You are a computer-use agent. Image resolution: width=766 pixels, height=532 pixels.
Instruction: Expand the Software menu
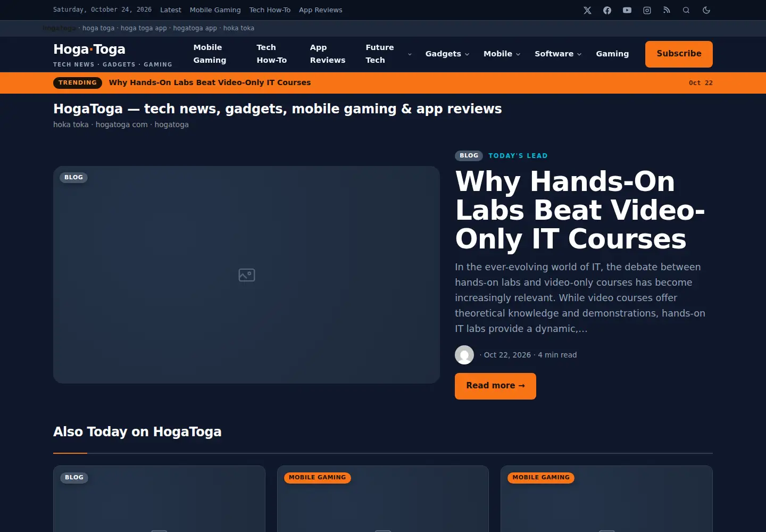click(x=558, y=54)
